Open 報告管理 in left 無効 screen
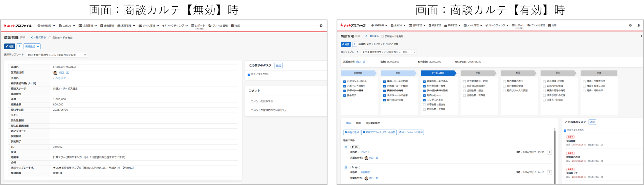The image size is (644, 185). 107,26
